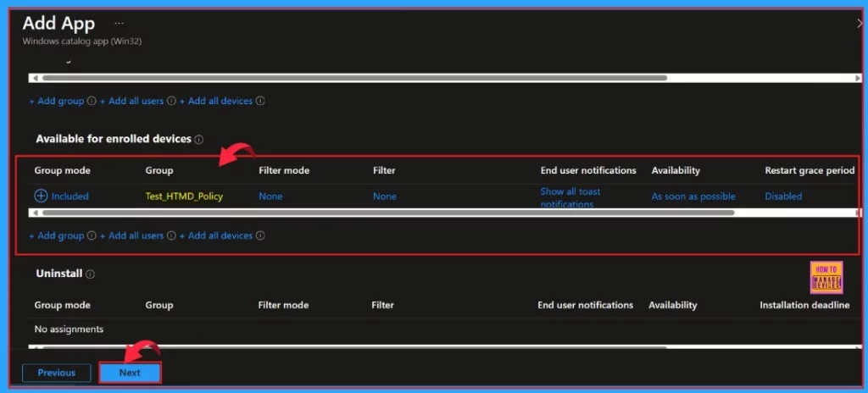
Task: Click Group header in enrolled devices table
Action: tap(159, 170)
